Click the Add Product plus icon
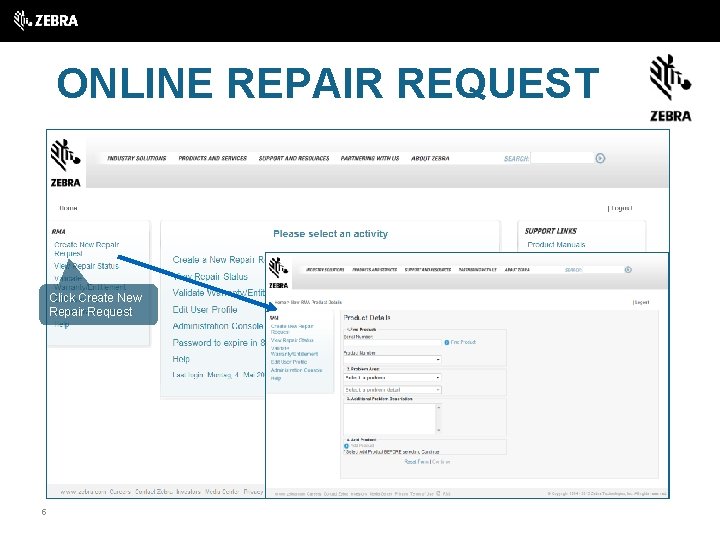 coord(346,446)
